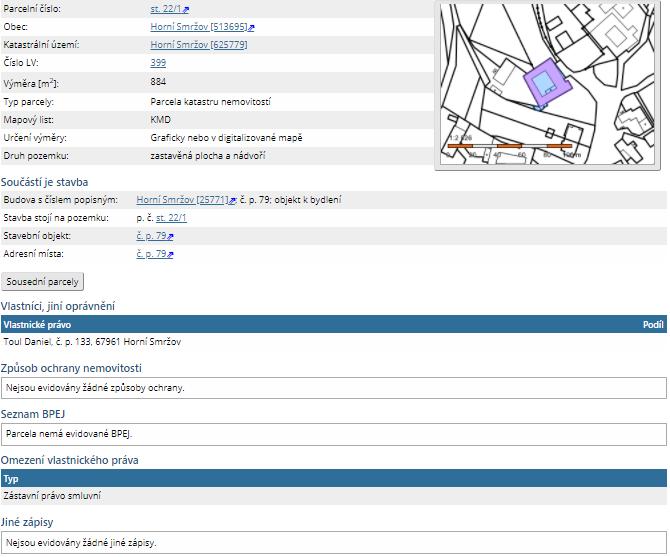The height and width of the screenshot is (557, 670).
Task: Open LV number 399 link
Action: pyautogui.click(x=158, y=63)
